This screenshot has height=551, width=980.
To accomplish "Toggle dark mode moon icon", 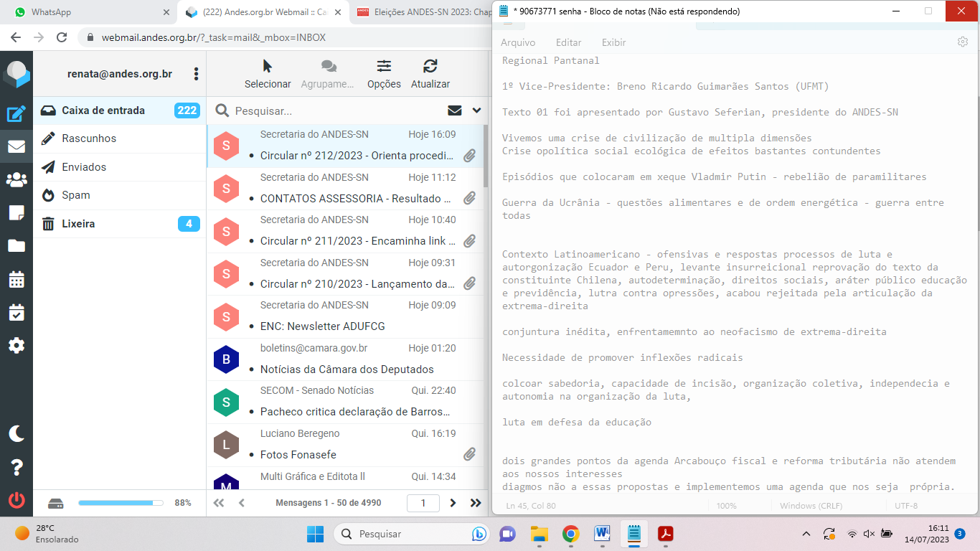I will 16,433.
